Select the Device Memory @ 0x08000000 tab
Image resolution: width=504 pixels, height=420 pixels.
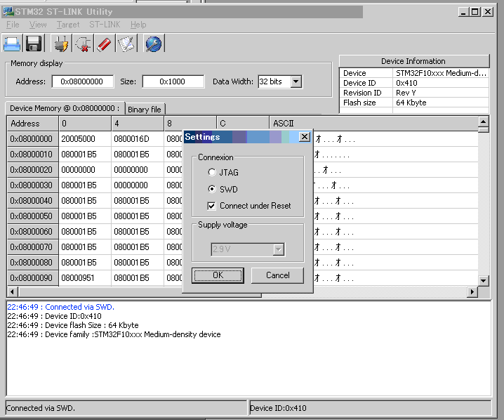tap(65, 108)
